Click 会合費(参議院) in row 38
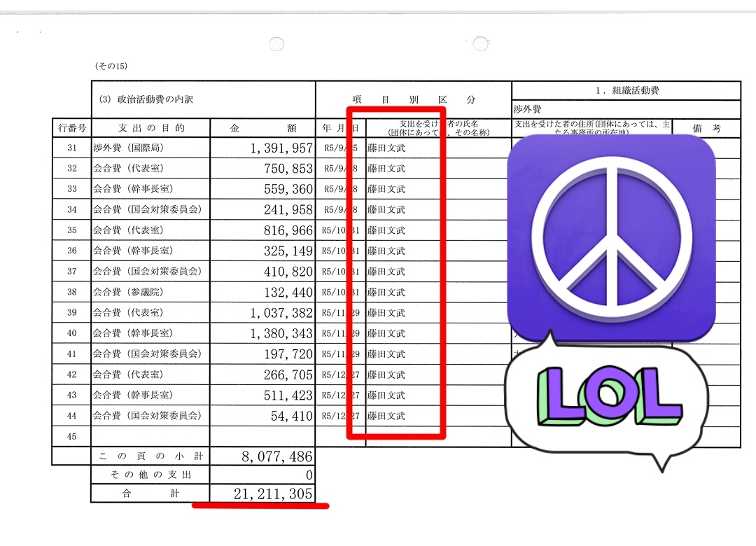 129,292
